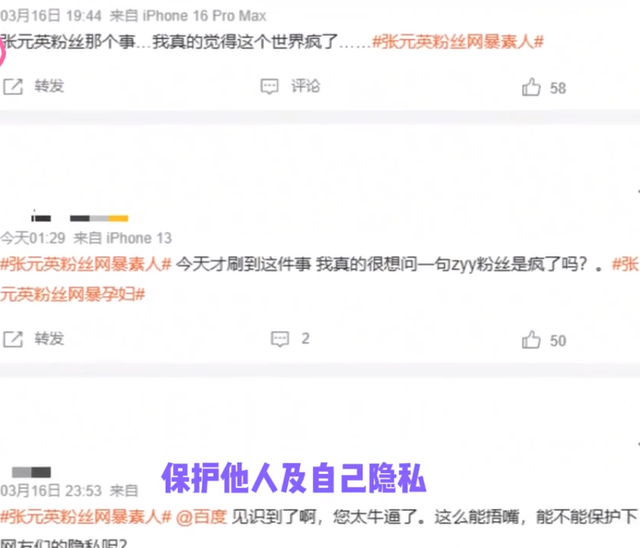Open the post timestamp 03月16日 19:44
This screenshot has height=548, width=640.
(x=51, y=16)
